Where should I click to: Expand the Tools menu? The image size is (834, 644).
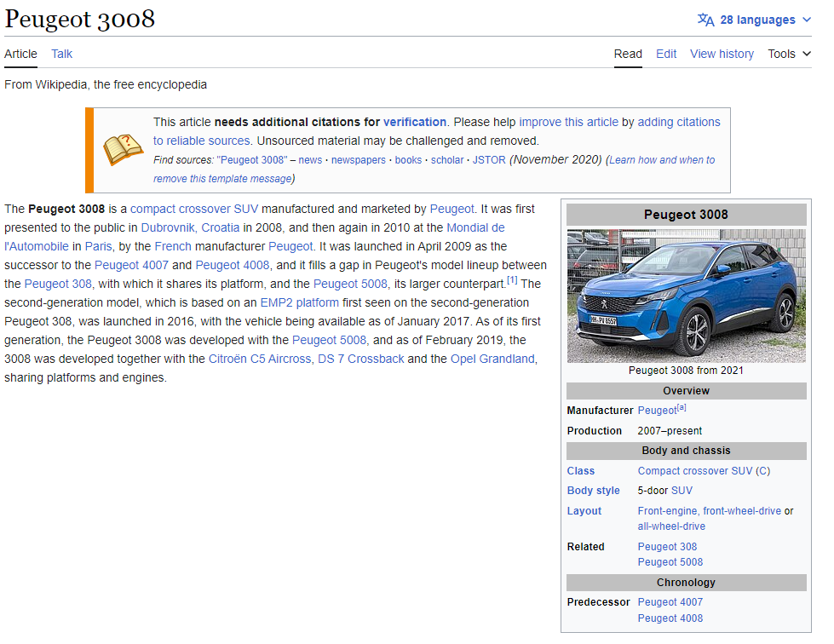pos(790,54)
